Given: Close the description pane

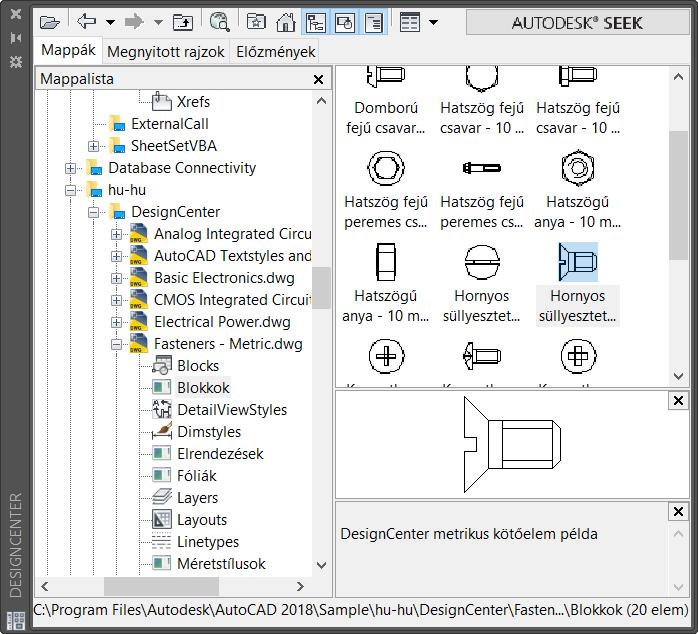Looking at the screenshot, I should [678, 512].
